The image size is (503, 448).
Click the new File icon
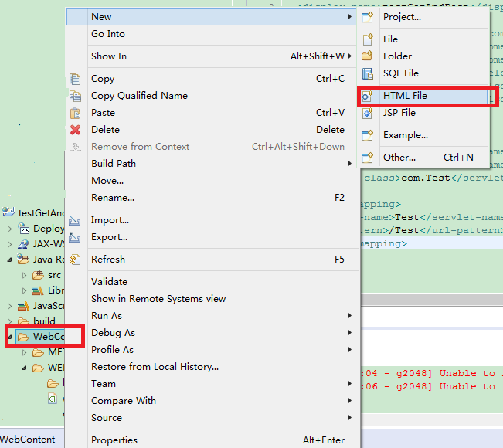(368, 39)
